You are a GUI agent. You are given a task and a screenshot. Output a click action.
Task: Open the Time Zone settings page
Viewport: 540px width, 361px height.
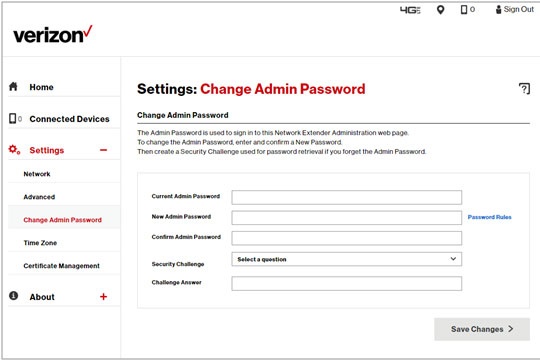pyautogui.click(x=40, y=243)
